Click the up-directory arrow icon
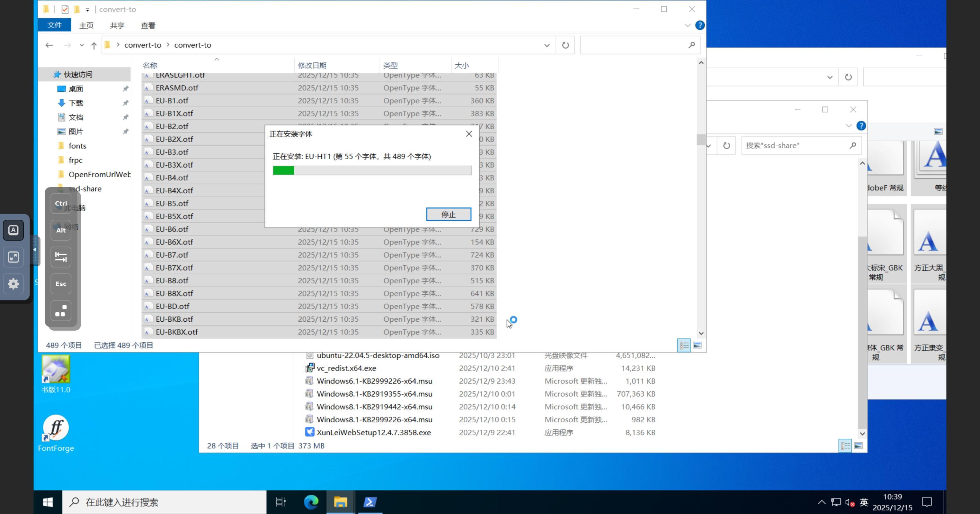The width and height of the screenshot is (980, 514). (94, 46)
